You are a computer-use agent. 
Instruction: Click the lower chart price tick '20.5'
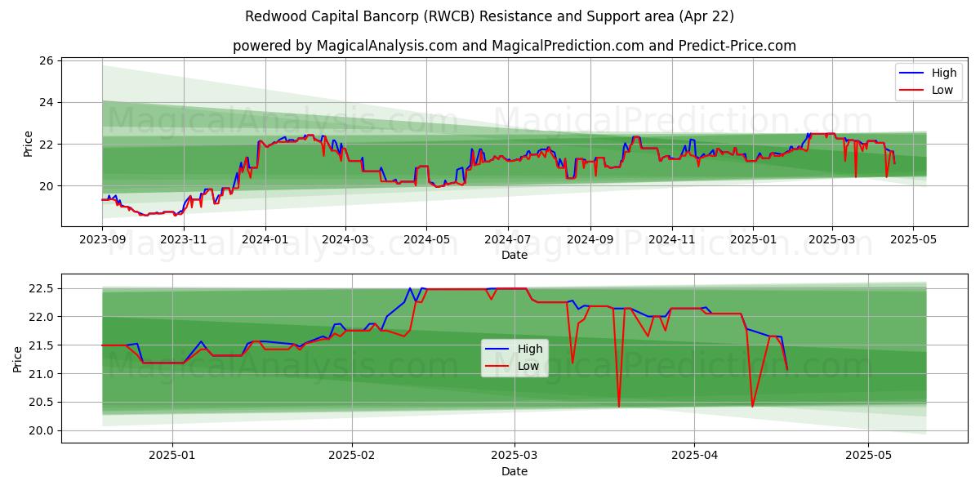pos(42,403)
